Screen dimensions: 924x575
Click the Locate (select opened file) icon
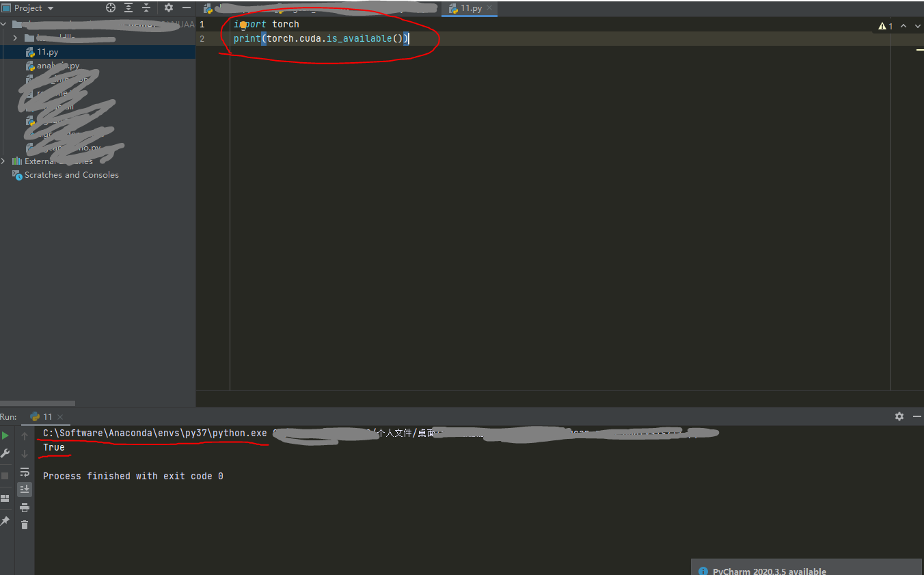click(x=111, y=8)
